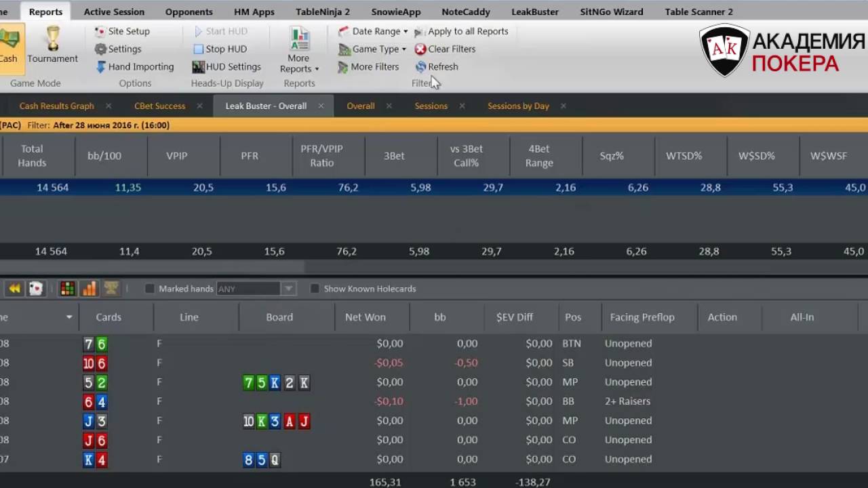Refresh the report data
This screenshot has height=488, width=868.
pyautogui.click(x=437, y=66)
